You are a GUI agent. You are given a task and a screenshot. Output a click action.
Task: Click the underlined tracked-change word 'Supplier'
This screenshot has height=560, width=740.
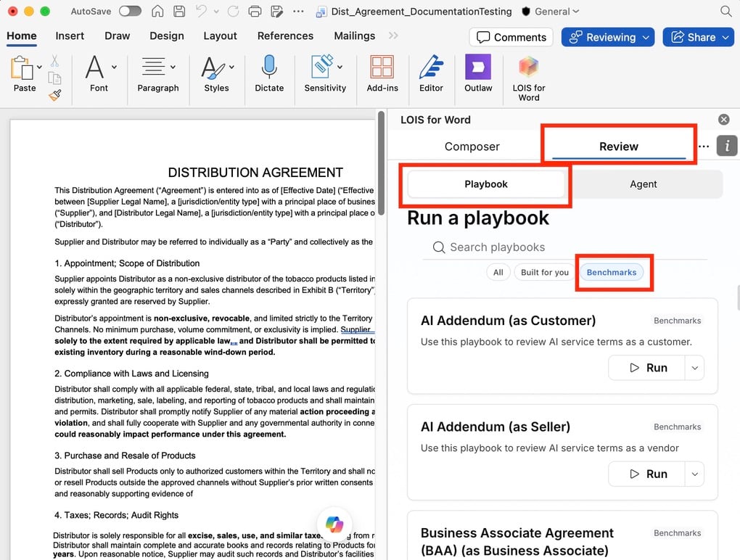(357, 330)
